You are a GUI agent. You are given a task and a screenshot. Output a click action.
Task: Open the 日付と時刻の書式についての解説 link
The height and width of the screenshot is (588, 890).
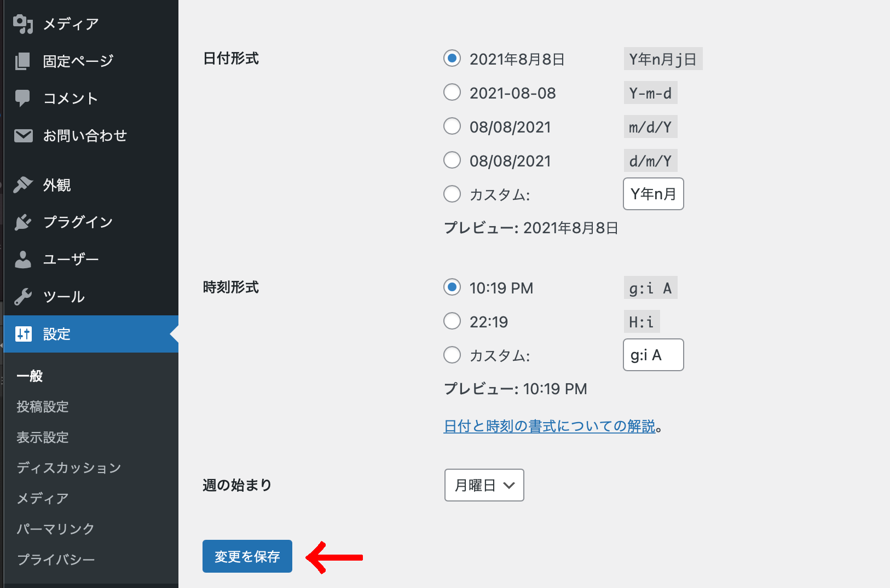click(550, 426)
